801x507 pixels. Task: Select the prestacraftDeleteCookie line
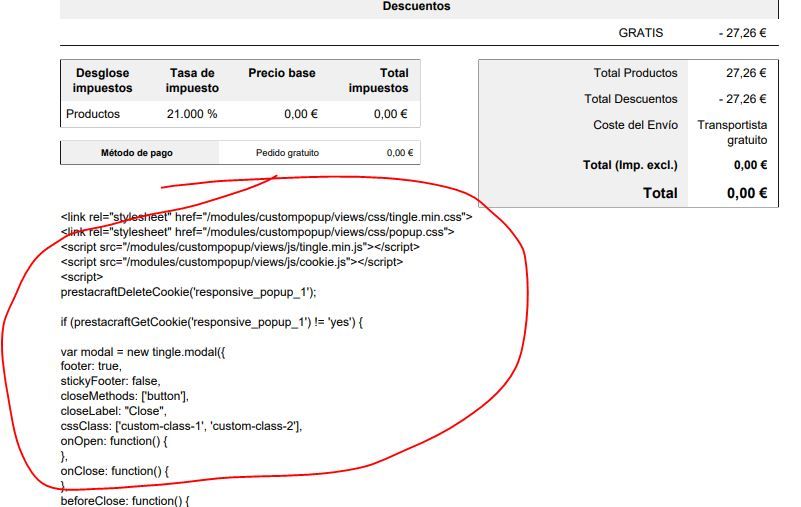click(x=189, y=292)
